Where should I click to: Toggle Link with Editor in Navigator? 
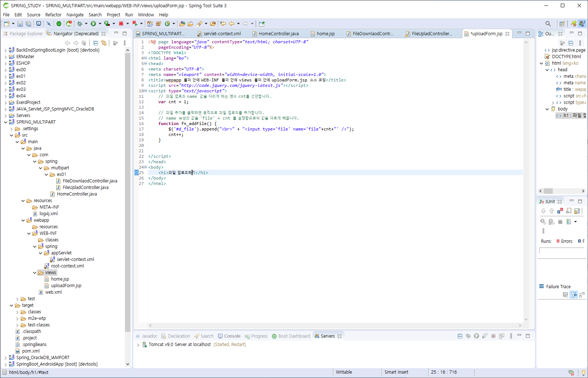(x=104, y=43)
